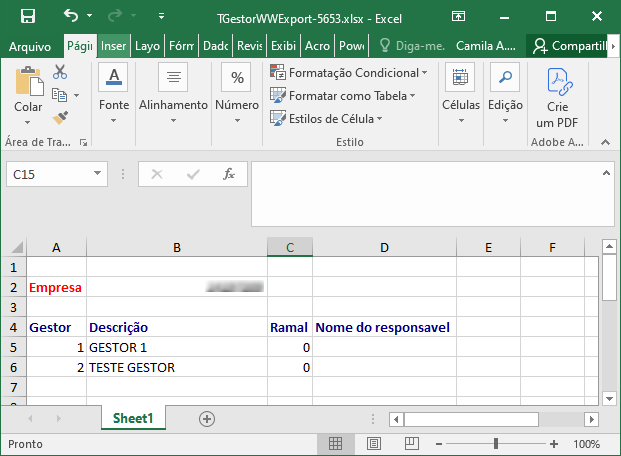Select column D header
Screen dimensions: 621x456
pyautogui.click(x=384, y=247)
